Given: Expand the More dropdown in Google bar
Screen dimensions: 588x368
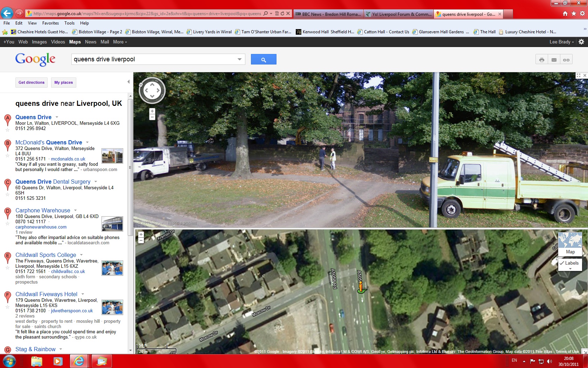Looking at the screenshot, I should point(120,42).
